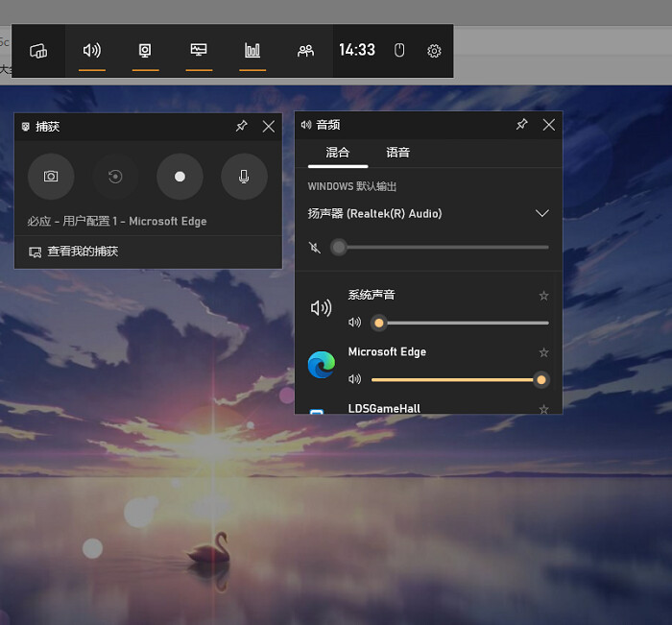
Task: Unmute the Windows default output speaker icon
Action: [x=315, y=248]
